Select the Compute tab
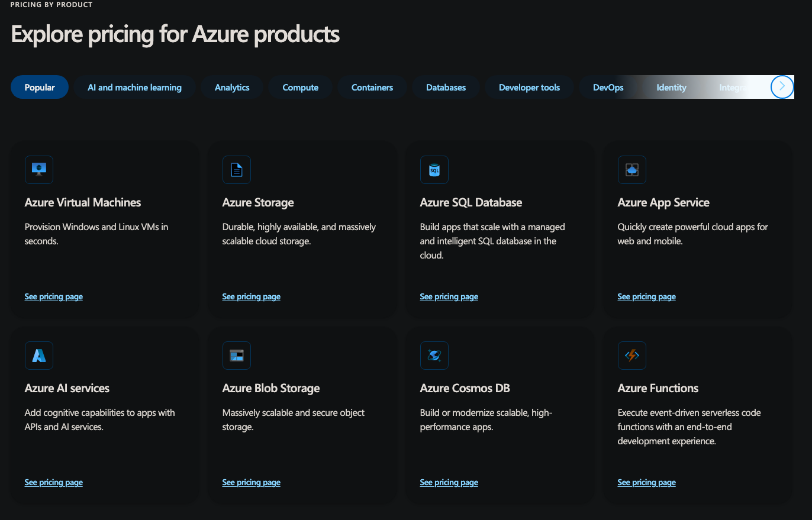The width and height of the screenshot is (812, 520). 300,88
